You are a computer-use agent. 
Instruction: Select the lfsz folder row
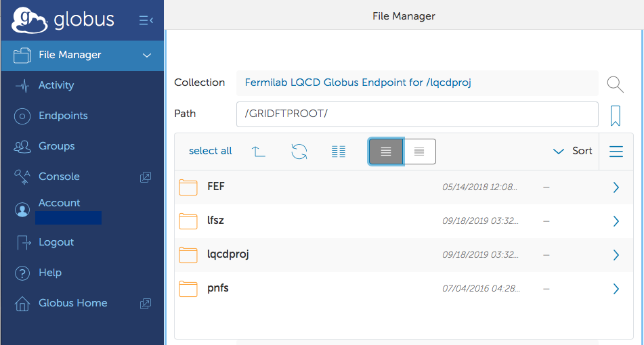pos(404,221)
